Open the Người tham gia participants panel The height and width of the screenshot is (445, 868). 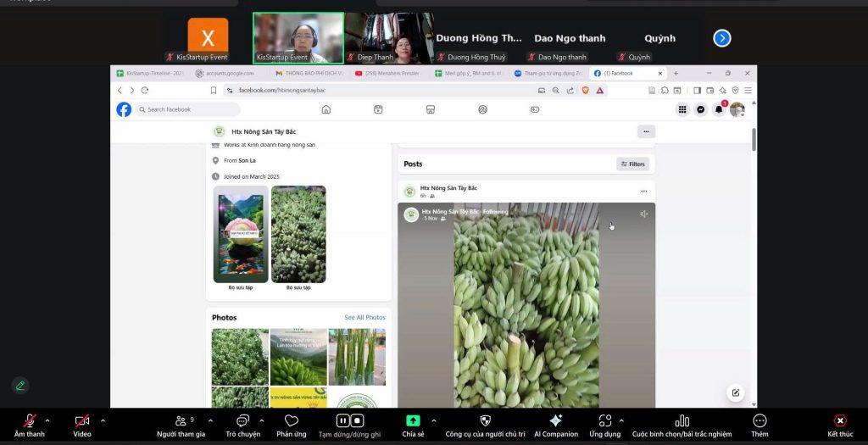tap(181, 420)
